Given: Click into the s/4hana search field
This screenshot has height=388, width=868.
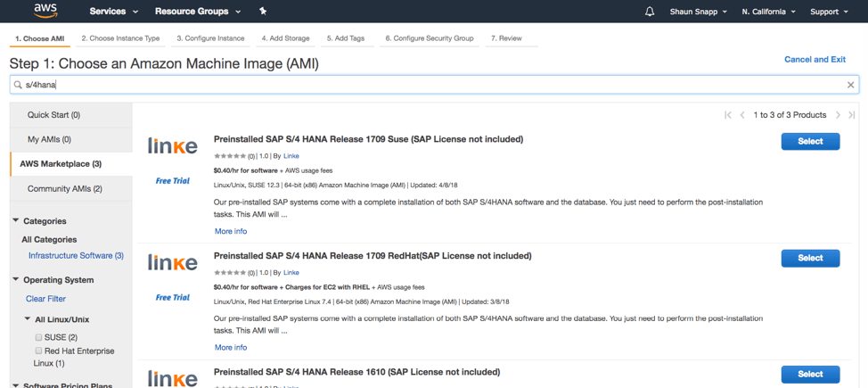Looking at the screenshot, I should pyautogui.click(x=434, y=85).
